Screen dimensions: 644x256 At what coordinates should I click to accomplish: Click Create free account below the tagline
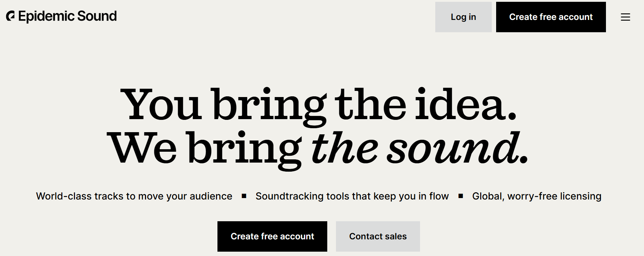tap(272, 236)
